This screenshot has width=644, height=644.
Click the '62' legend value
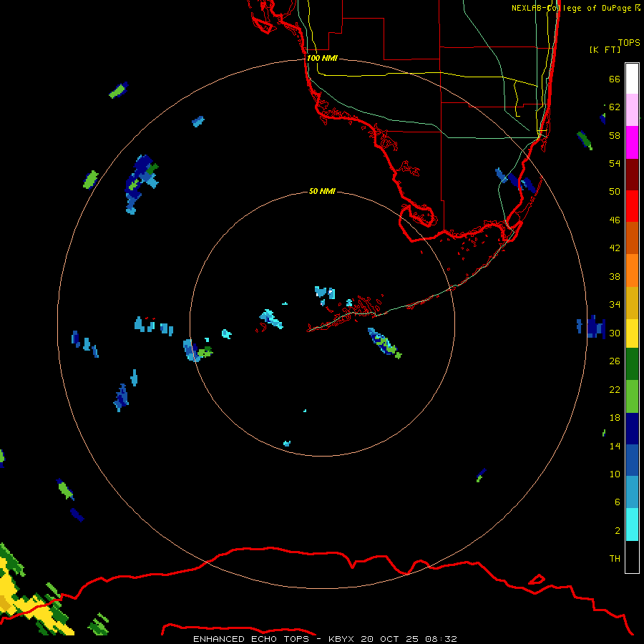(x=615, y=107)
